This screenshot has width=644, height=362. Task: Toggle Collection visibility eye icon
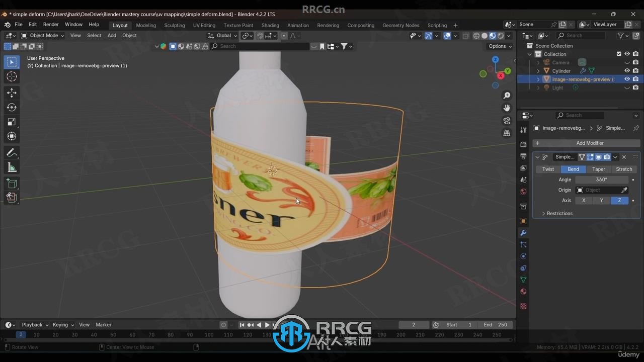click(x=627, y=54)
